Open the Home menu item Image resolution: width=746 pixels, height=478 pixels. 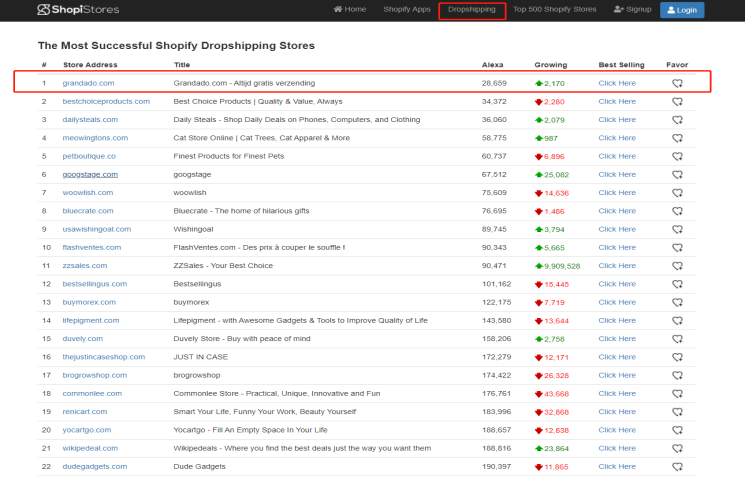(x=350, y=10)
